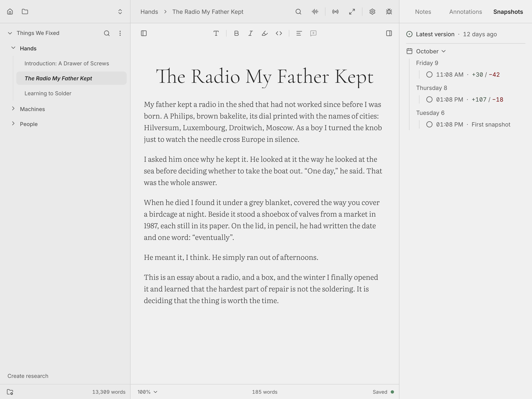532x399 pixels.
Task: Search within the document using top magnifier
Action: pyautogui.click(x=298, y=11)
